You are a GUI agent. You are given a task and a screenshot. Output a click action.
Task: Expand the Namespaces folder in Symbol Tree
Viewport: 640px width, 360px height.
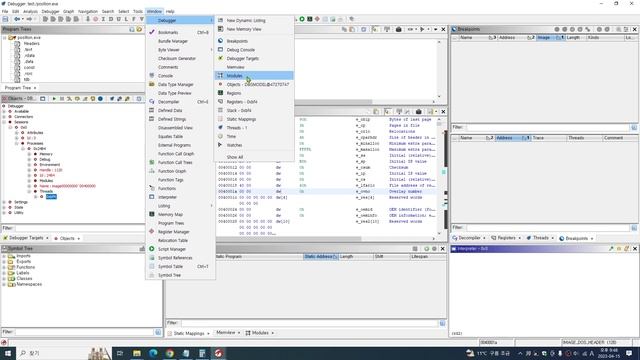point(4,284)
